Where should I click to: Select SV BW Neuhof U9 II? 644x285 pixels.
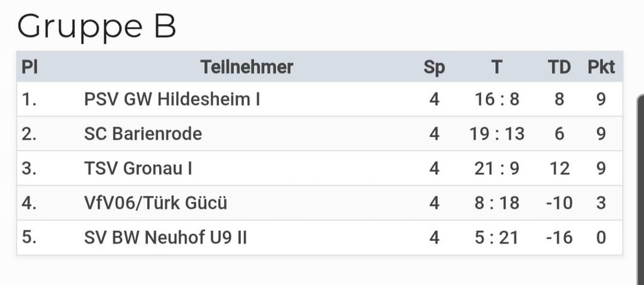165,237
